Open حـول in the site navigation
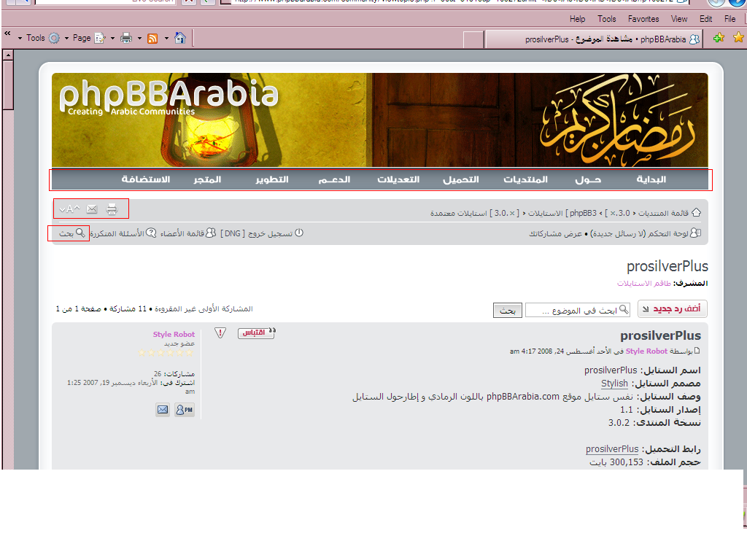The width and height of the screenshot is (747, 560). point(588,179)
